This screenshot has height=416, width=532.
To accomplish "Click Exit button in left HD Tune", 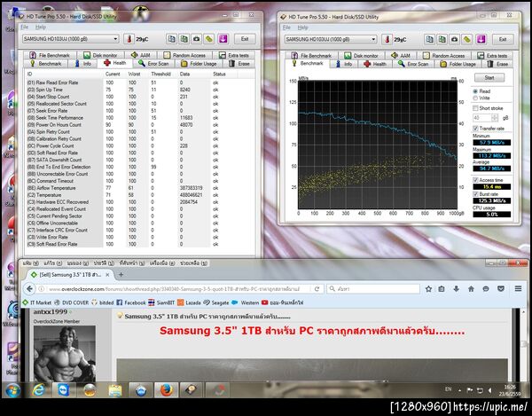I will pyautogui.click(x=245, y=39).
